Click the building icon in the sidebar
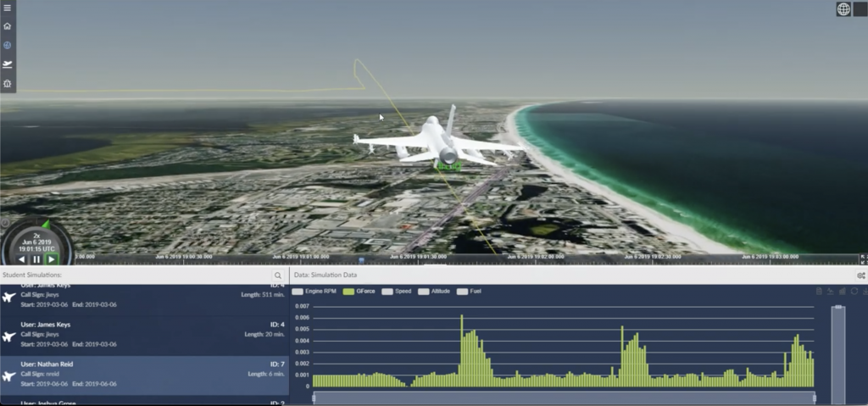This screenshot has height=406, width=868. (x=7, y=84)
